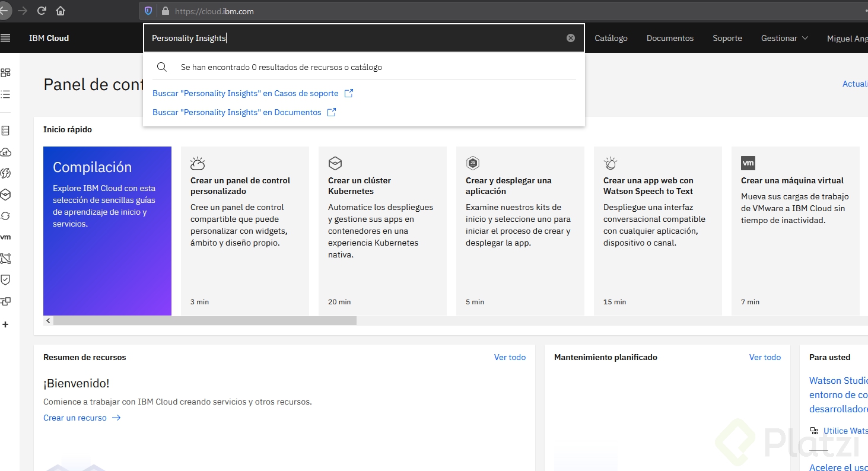The width and height of the screenshot is (868, 471).
Task: Open the dashboard icon in the sidebar
Action: (6, 72)
